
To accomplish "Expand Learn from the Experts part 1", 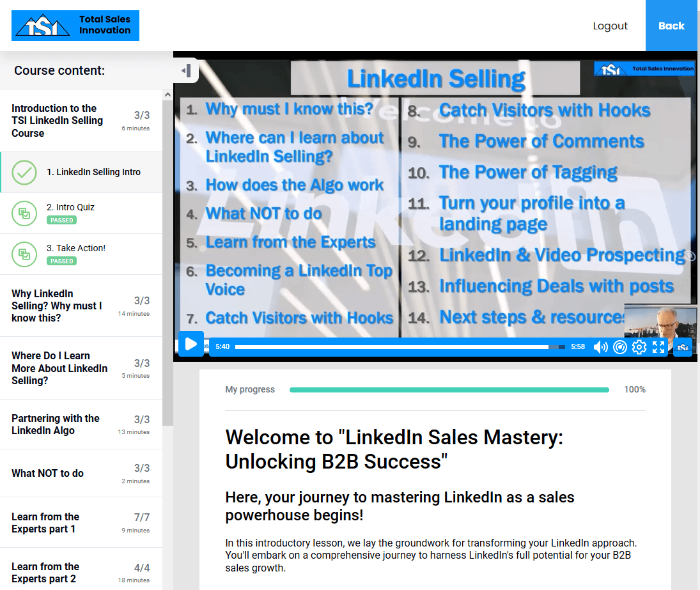I will point(81,523).
